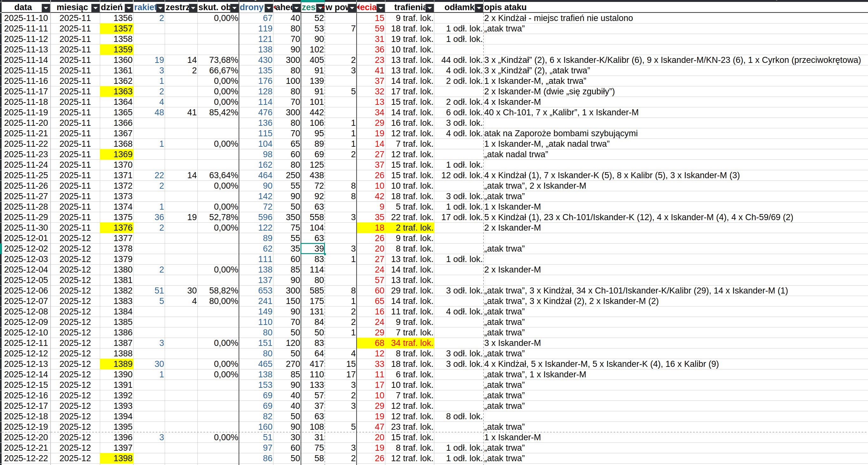Click the 'opis ataku' header cell
Viewport: 868px width, 465px height.
click(x=506, y=7)
